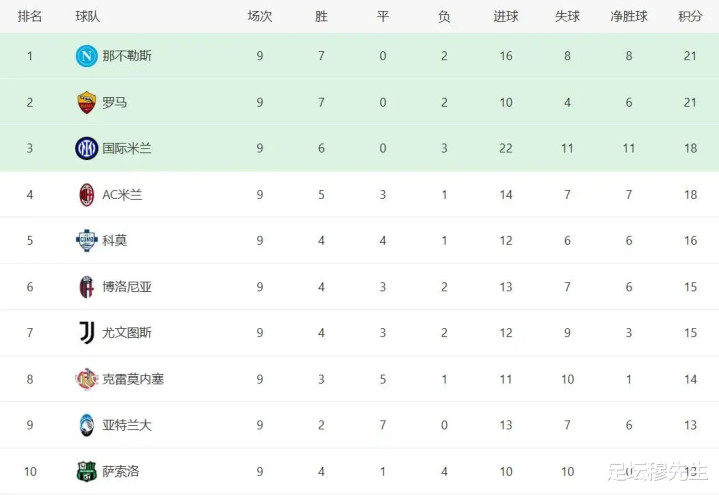Click the 进球 column header
This screenshot has width=719, height=495.
click(506, 17)
